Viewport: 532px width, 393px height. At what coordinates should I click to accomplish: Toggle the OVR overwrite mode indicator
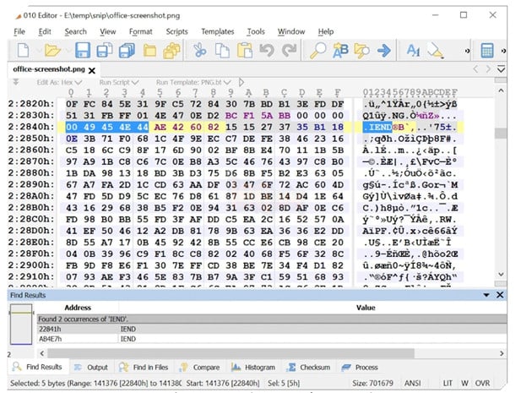click(482, 383)
